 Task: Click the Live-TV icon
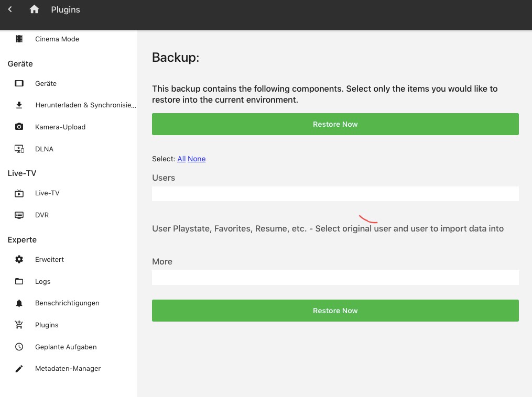click(19, 193)
